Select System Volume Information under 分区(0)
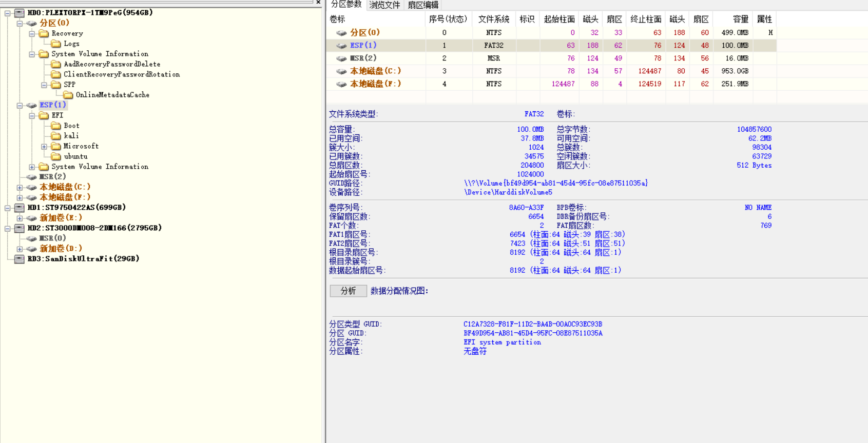868x443 pixels. (100, 54)
